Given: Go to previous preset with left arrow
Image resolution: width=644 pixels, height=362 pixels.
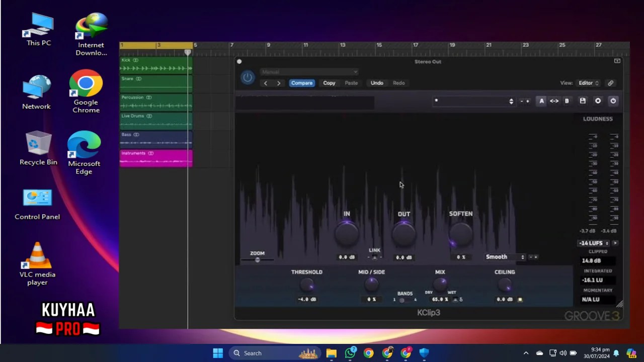Looking at the screenshot, I should pyautogui.click(x=266, y=83).
